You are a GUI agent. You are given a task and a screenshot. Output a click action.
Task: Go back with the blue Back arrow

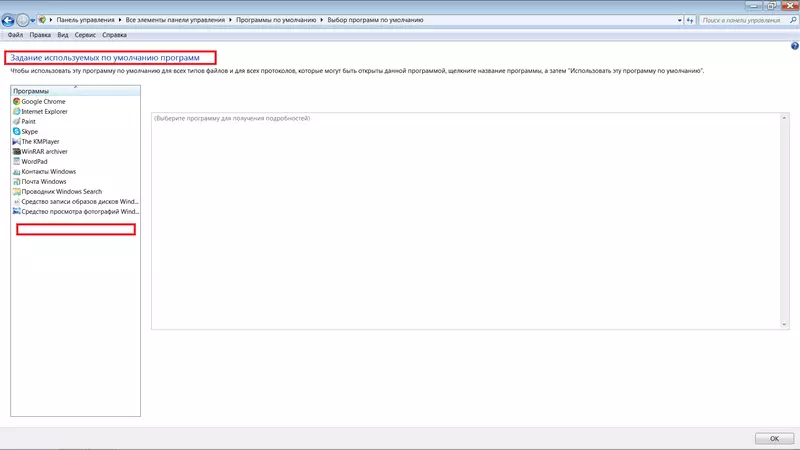tap(8, 20)
